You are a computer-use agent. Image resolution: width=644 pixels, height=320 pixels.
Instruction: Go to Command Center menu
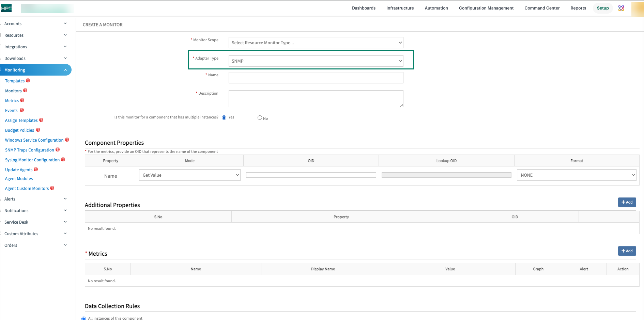(x=542, y=8)
